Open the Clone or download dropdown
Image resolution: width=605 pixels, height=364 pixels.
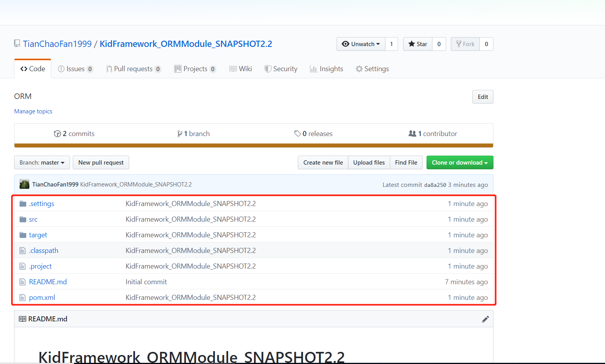click(x=459, y=162)
